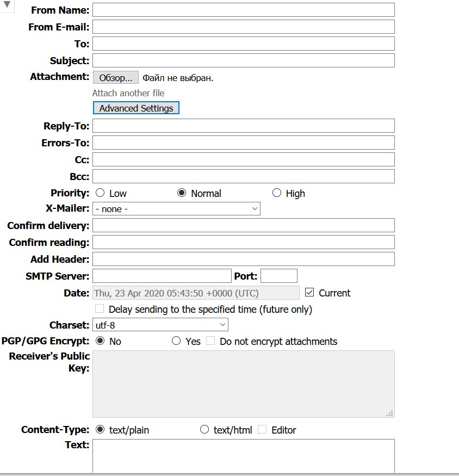Collapse the form using the top-left triangle

pyautogui.click(x=7, y=5)
